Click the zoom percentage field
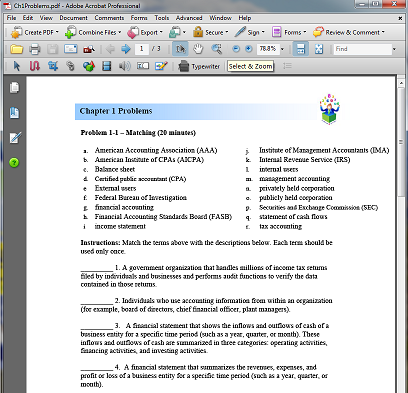Screen dimensions: 408x393 [x=268, y=49]
